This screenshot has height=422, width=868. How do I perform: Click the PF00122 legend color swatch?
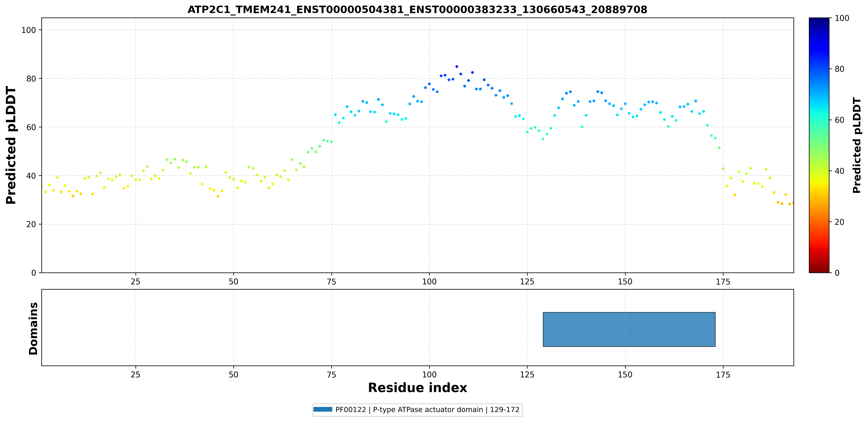point(323,410)
